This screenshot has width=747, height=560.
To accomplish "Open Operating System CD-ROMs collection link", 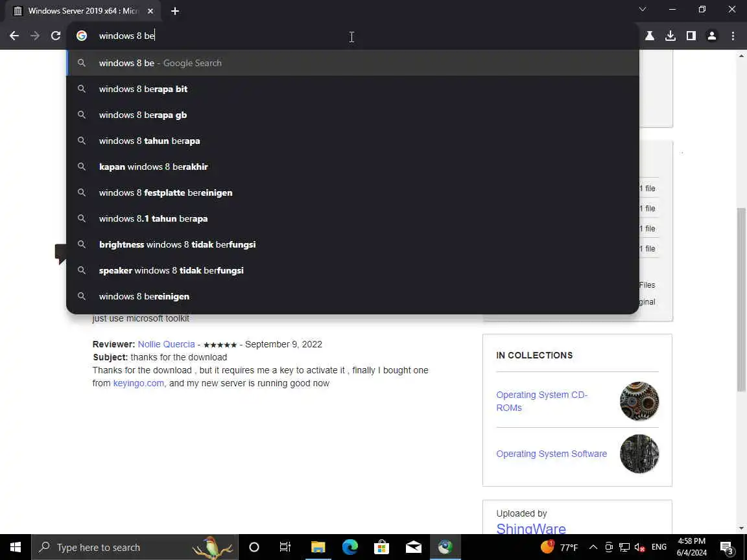I will 541,401.
